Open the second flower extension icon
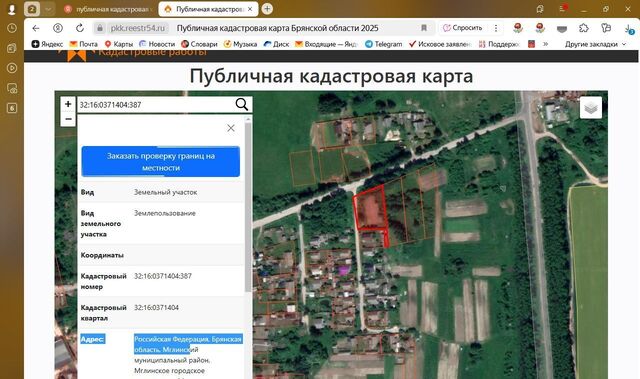Image resolution: width=640 pixels, height=379 pixels. click(x=540, y=28)
